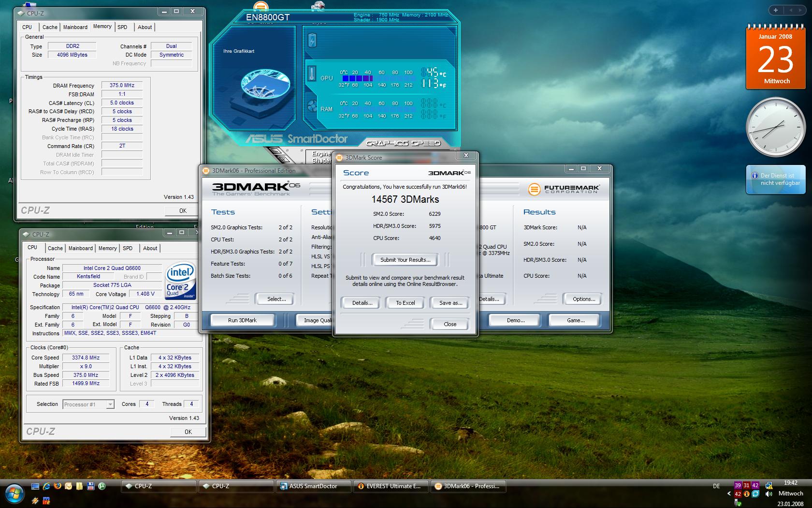Click the Intel Core 2 Quad logo
Screen dimensions: 812x508
click(x=180, y=281)
